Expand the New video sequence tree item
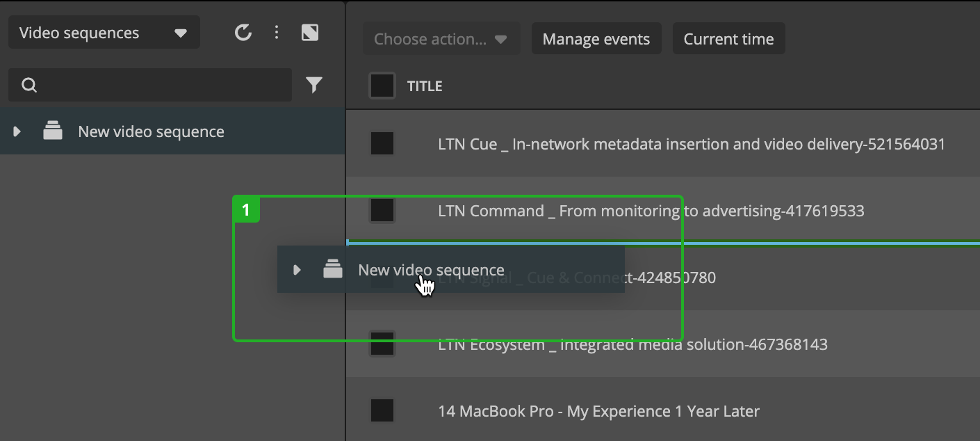The height and width of the screenshot is (441, 980). pos(17,131)
